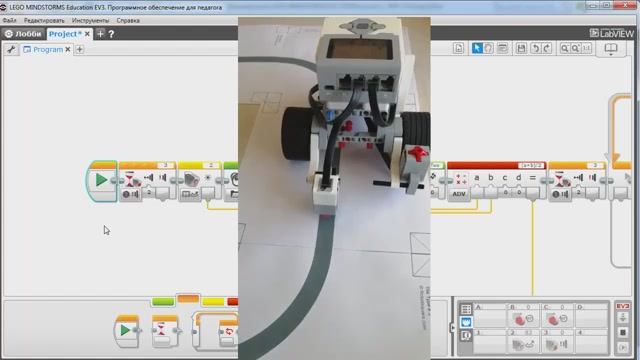The width and height of the screenshot is (640, 360).
Task: Download program to EV3 brick
Action: point(623,318)
